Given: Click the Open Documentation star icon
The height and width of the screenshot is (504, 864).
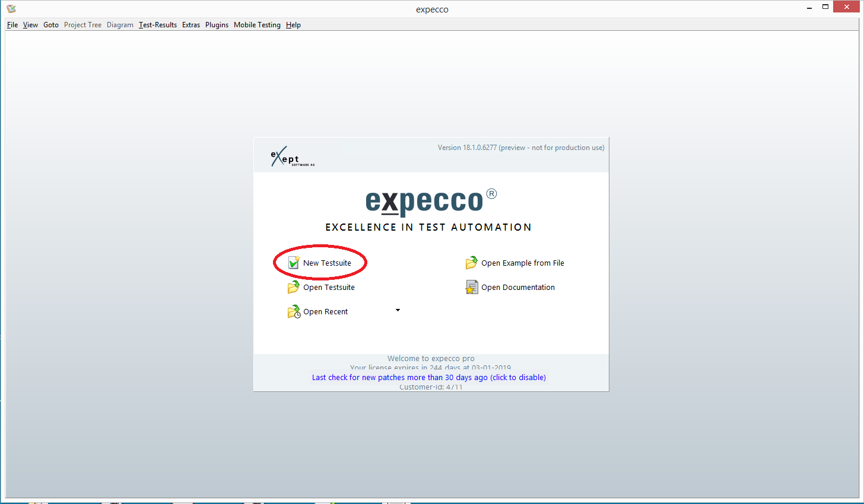Looking at the screenshot, I should pos(472,287).
